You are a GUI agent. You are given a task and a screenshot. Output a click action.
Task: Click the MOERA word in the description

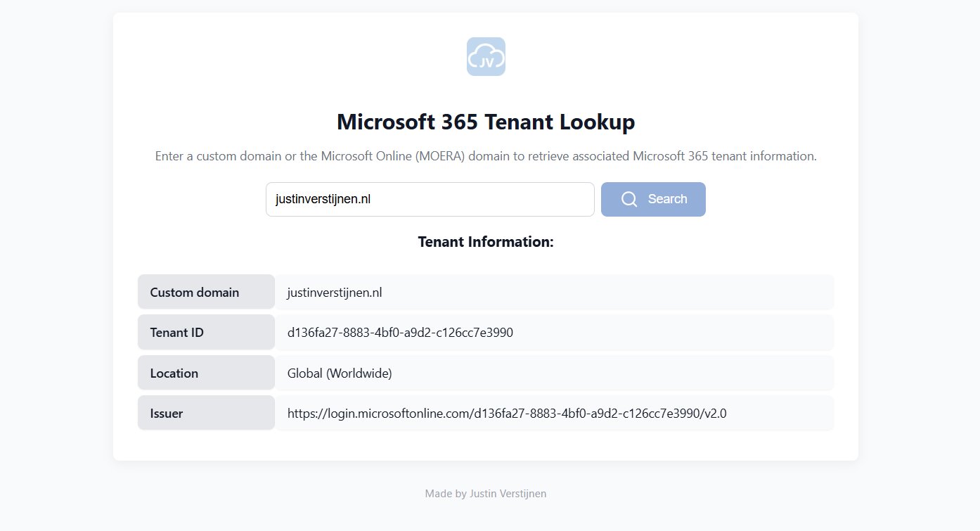pos(438,156)
